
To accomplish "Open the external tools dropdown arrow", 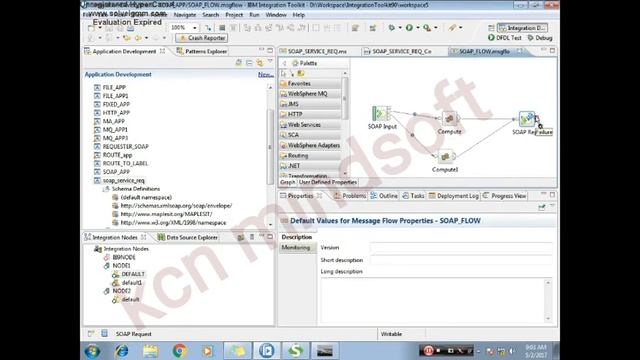I will pyautogui.click(x=436, y=27).
